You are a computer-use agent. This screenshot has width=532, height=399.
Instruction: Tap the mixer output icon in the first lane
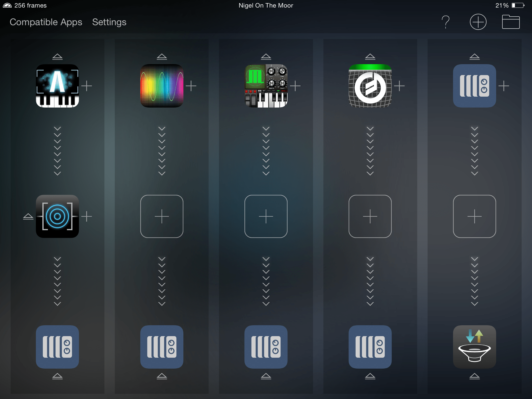click(57, 347)
